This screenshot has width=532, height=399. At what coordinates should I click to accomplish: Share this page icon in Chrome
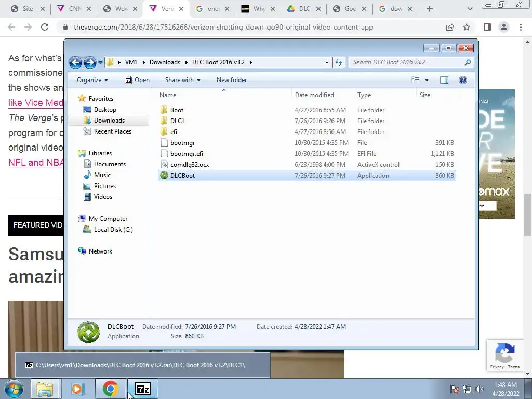point(450,27)
